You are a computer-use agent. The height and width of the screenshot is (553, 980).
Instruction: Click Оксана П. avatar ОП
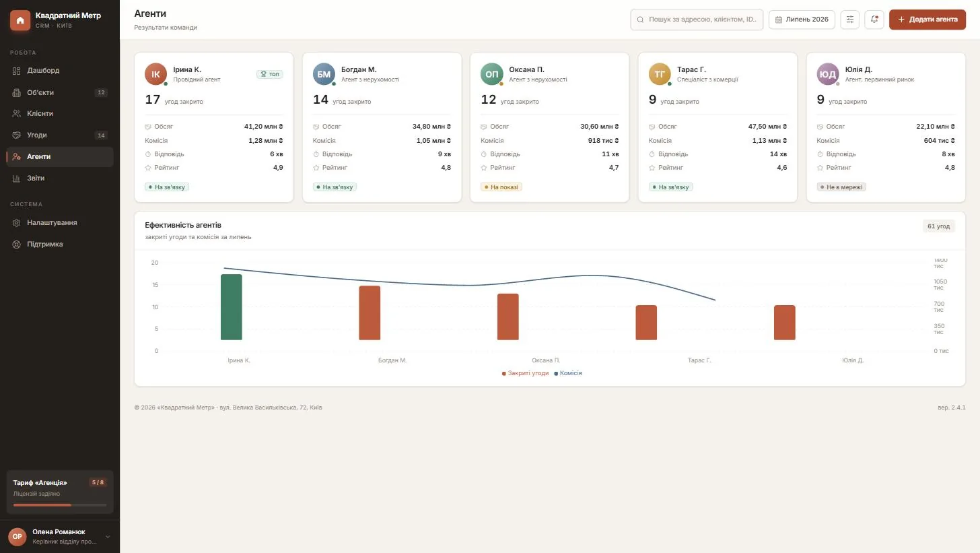491,74
